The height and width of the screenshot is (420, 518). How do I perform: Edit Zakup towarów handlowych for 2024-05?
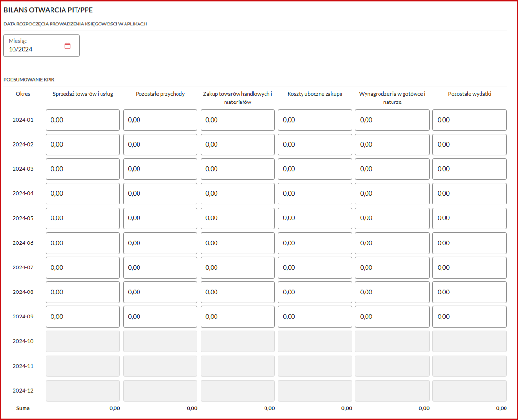[x=238, y=218]
